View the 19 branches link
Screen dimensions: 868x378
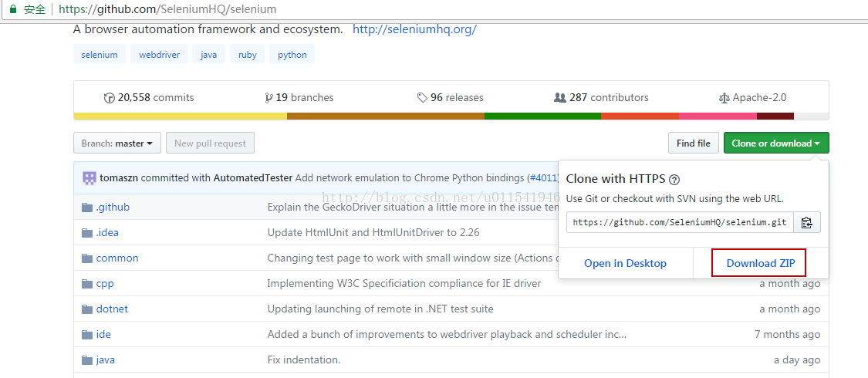tap(299, 98)
